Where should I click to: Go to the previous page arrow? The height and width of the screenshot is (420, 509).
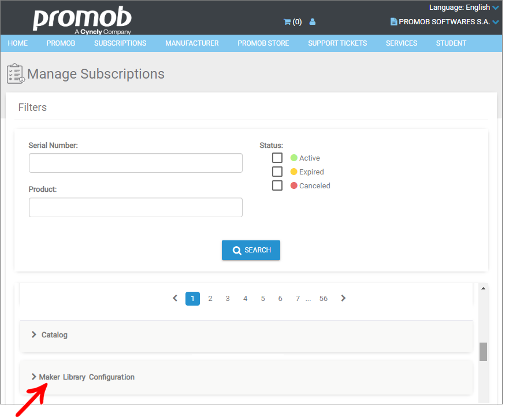[x=175, y=298]
